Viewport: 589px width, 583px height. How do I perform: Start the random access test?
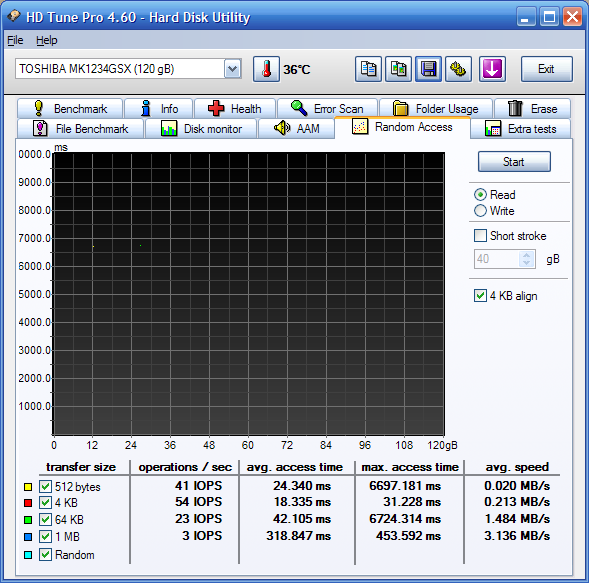click(x=514, y=162)
